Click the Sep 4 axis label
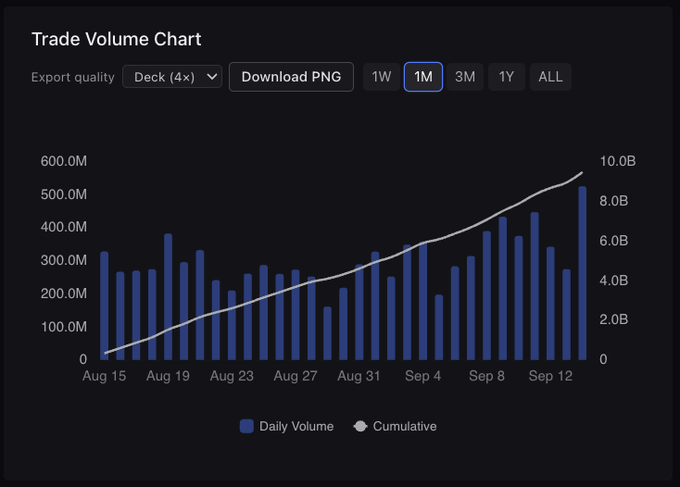 pos(423,376)
